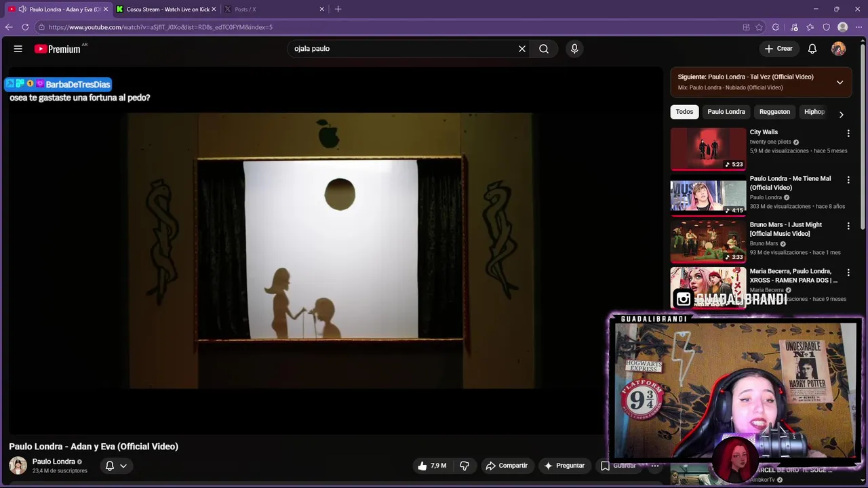Open Paulo Londra channel avatar
This screenshot has height=488, width=868.
tap(18, 466)
